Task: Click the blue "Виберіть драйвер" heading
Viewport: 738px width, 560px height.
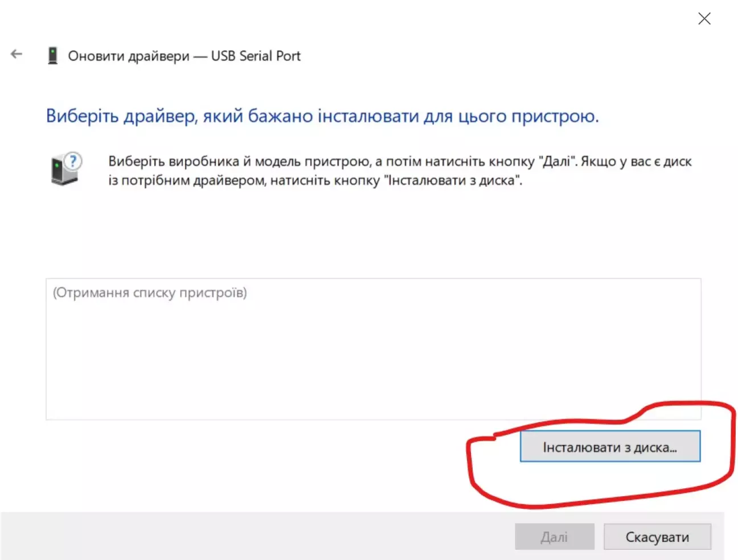Action: (x=322, y=116)
